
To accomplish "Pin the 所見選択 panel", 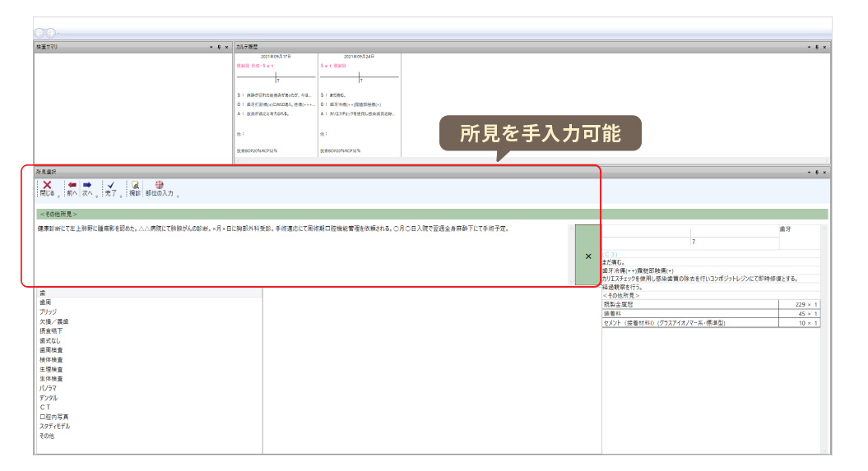I will (x=816, y=173).
